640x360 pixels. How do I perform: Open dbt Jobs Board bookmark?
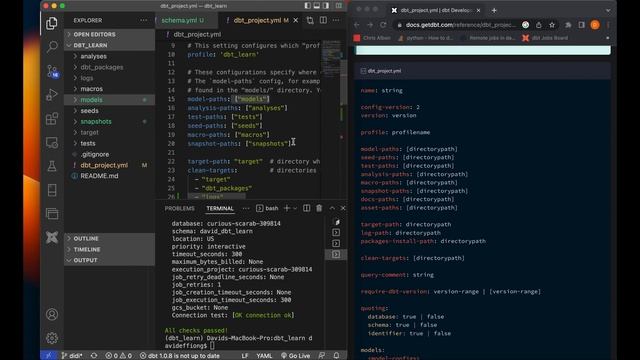click(545, 38)
